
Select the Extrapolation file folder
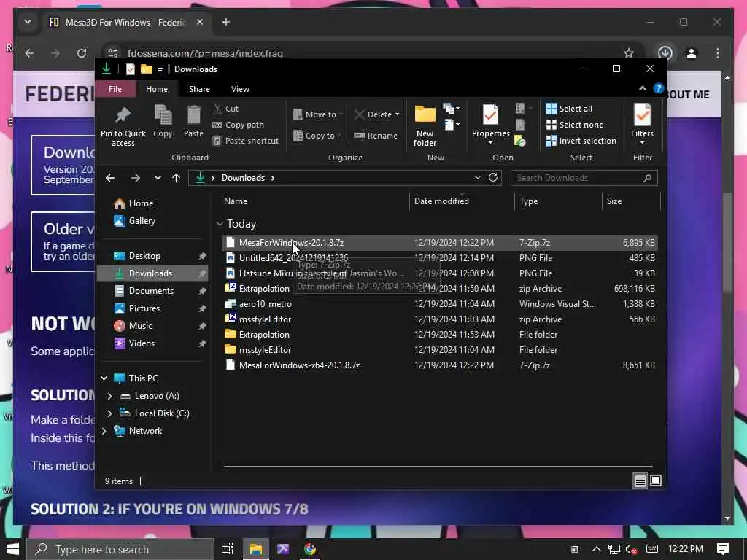click(439, 334)
